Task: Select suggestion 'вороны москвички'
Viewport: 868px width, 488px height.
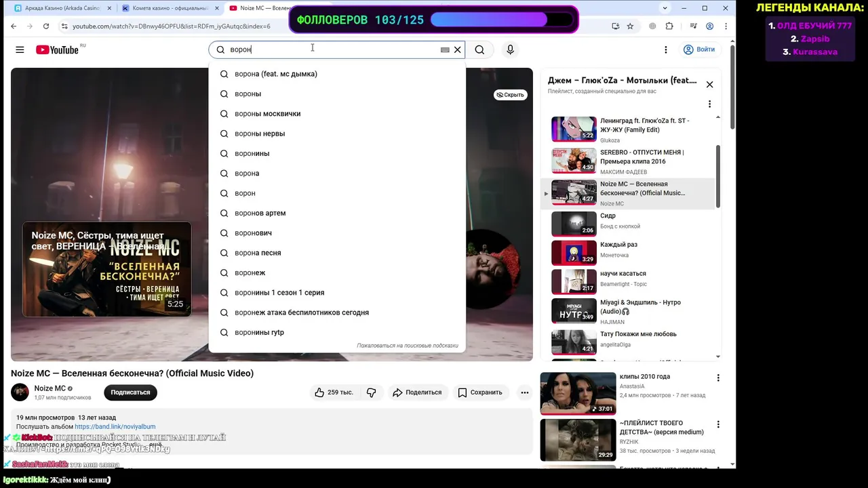Action: click(x=337, y=114)
